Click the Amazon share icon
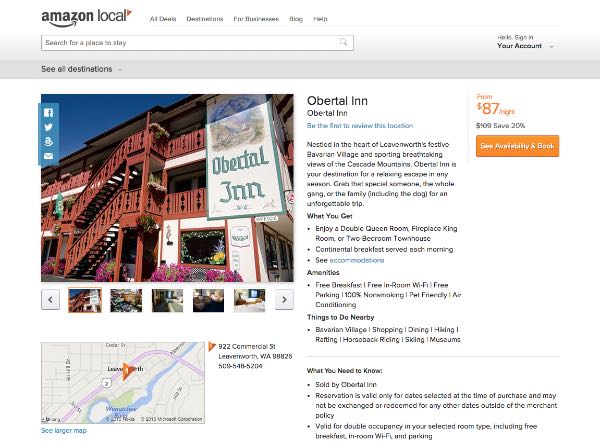 coord(48,141)
